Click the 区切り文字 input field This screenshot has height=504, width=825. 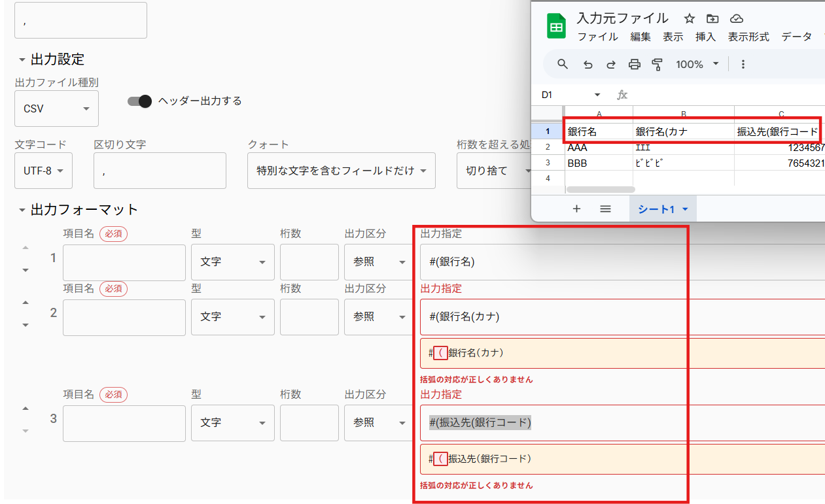click(160, 171)
